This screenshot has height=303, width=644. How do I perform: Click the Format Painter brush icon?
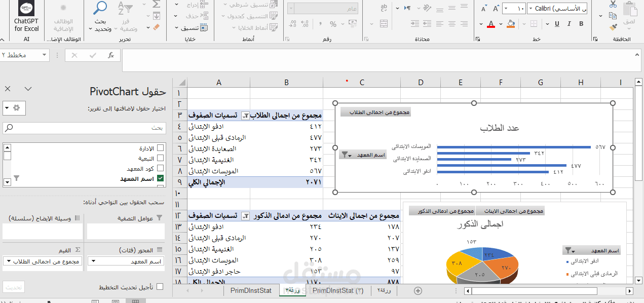(x=614, y=27)
